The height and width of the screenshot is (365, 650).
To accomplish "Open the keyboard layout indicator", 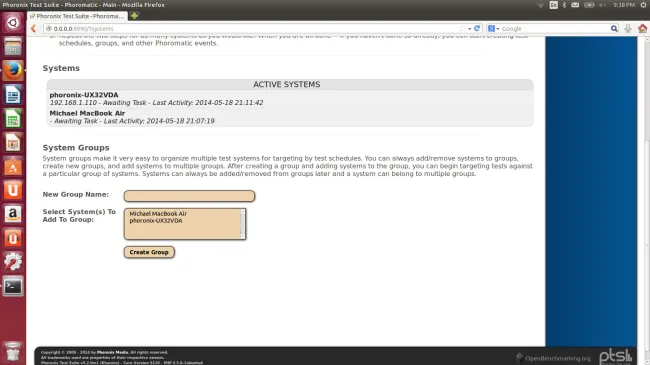I will pyautogui.click(x=553, y=5).
